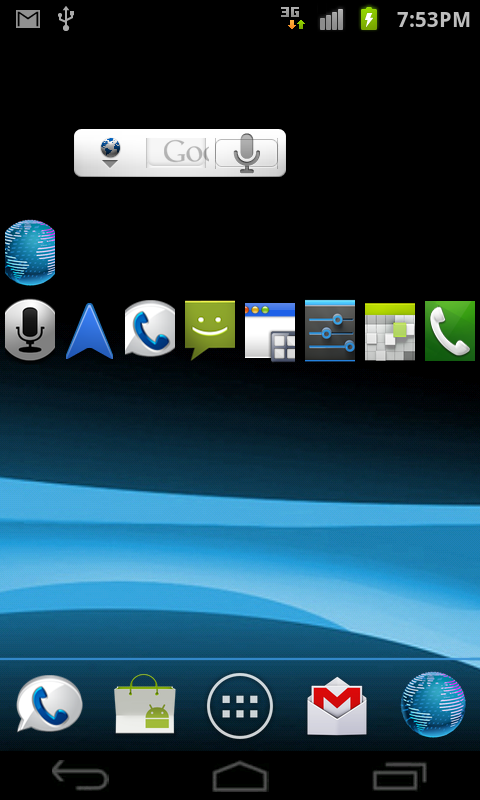Tap the 7:53PM clock
The height and width of the screenshot is (800, 480).
(x=433, y=20)
